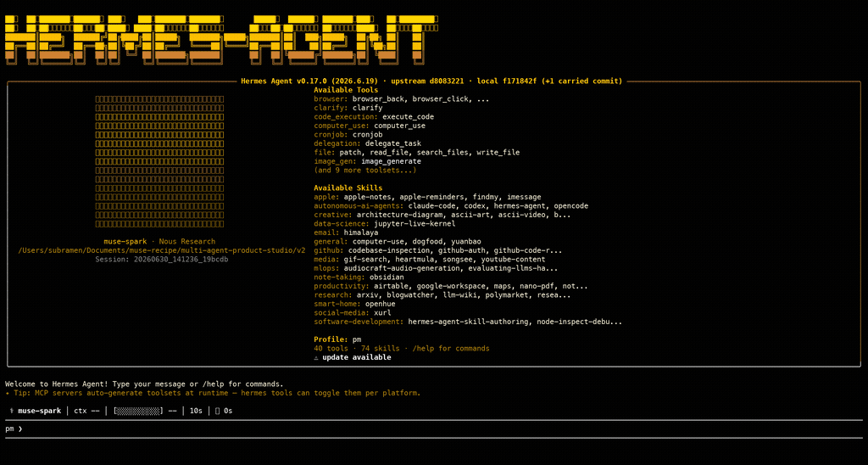
Task: Click the 10s elapsed time indicator
Action: coord(196,411)
